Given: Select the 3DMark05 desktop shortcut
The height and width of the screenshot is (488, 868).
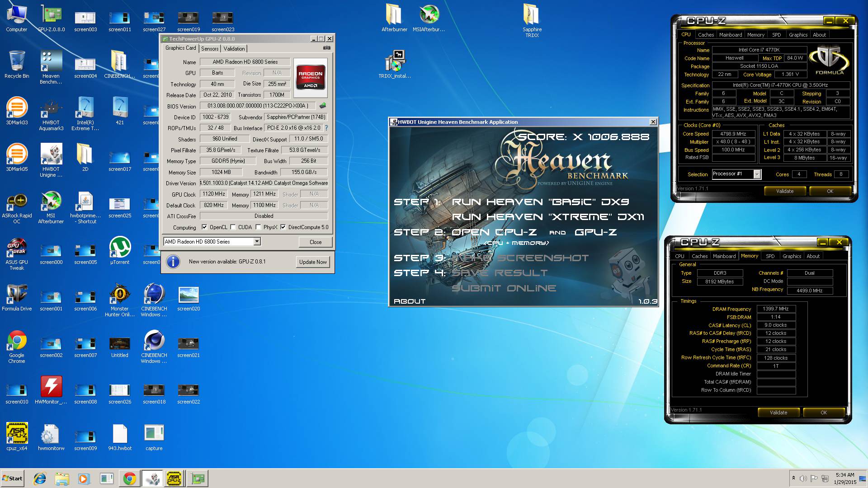Looking at the screenshot, I should (x=17, y=158).
